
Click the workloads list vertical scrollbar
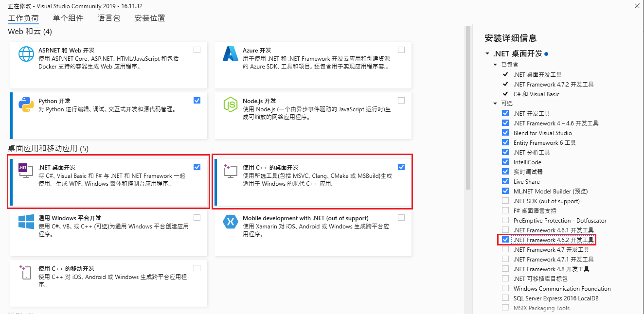click(x=468, y=107)
